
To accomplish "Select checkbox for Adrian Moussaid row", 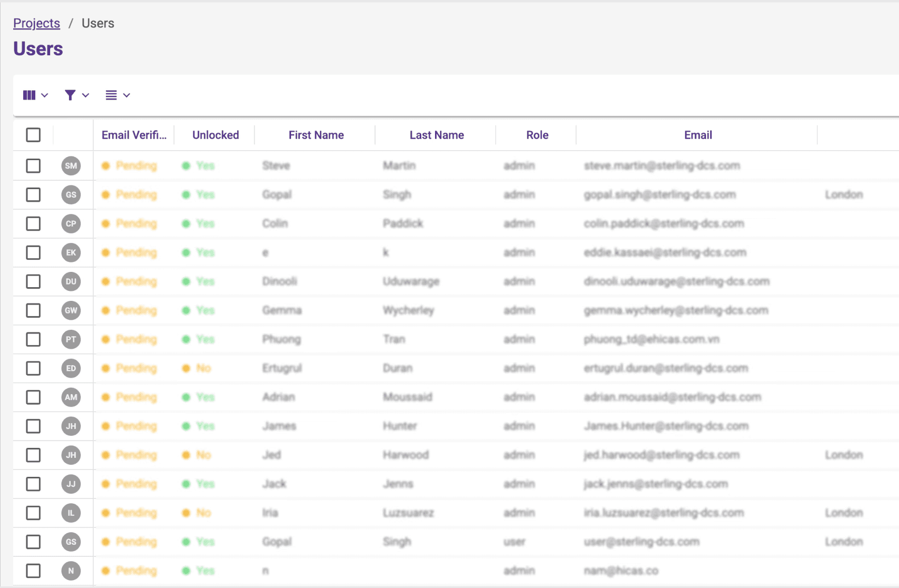I will pos(33,397).
